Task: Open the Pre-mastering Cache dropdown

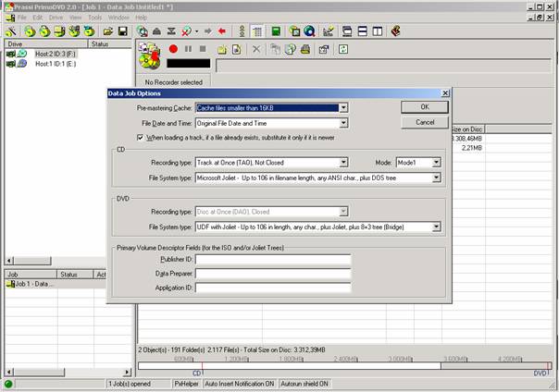Action: pyautogui.click(x=343, y=108)
